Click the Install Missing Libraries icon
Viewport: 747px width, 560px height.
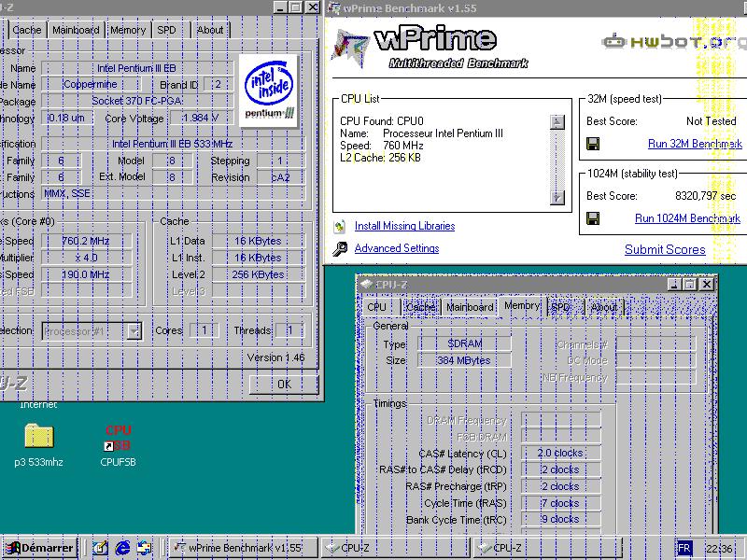click(340, 226)
